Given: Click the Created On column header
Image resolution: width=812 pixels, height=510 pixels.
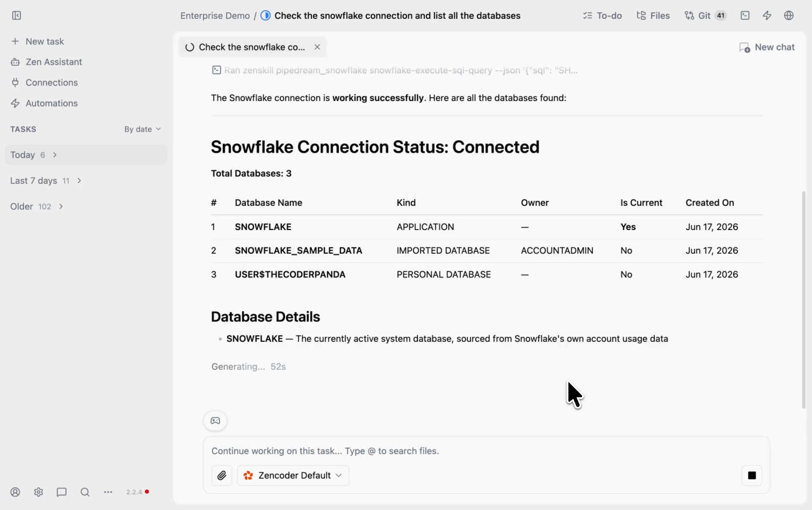Looking at the screenshot, I should click(x=710, y=203).
